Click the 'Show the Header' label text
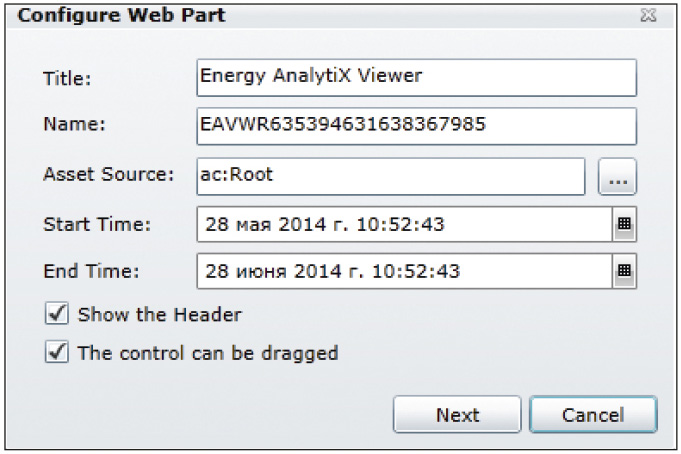This screenshot has width=681, height=454. click(x=159, y=314)
